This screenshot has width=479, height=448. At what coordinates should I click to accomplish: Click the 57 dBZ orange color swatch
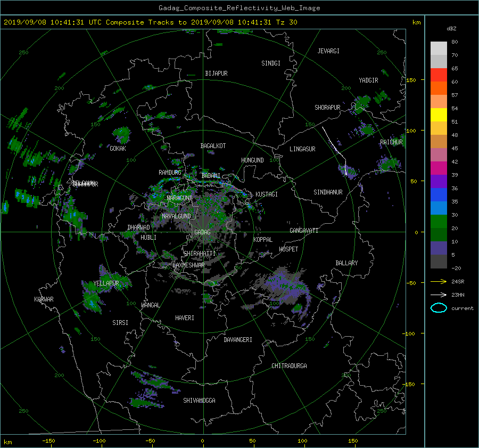pos(439,101)
